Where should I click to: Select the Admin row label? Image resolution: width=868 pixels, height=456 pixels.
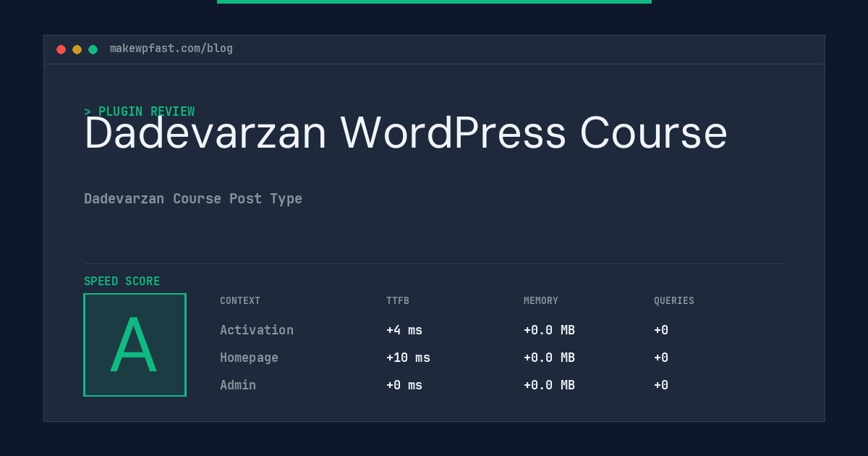[238, 385]
